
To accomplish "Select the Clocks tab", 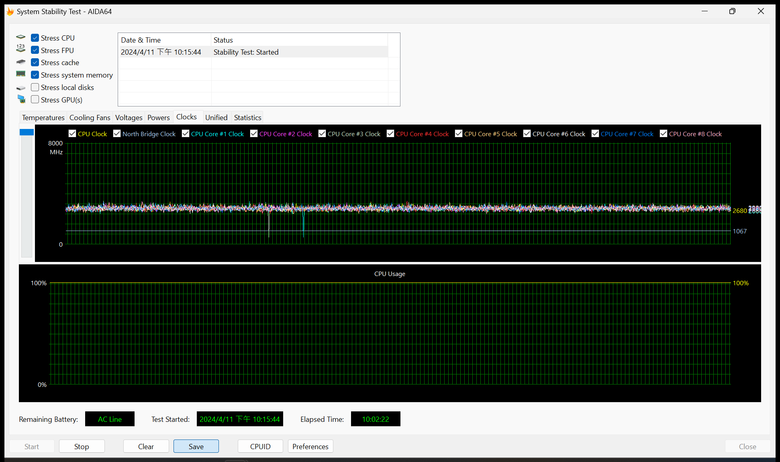I will 187,117.
